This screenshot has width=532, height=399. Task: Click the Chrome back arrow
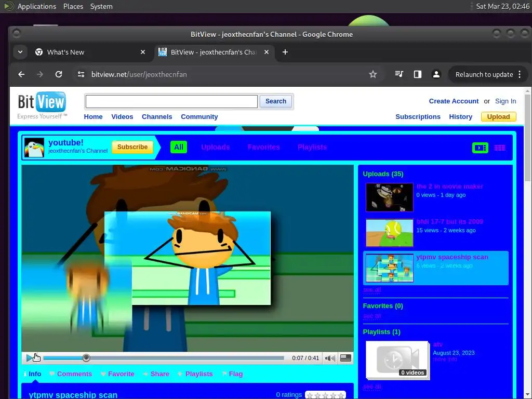21,74
